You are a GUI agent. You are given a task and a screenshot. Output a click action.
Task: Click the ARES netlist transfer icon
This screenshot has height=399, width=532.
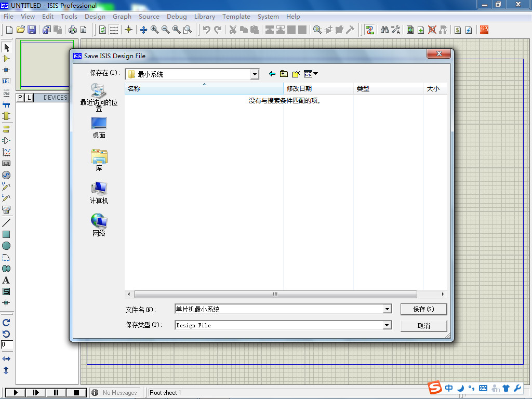point(484,30)
